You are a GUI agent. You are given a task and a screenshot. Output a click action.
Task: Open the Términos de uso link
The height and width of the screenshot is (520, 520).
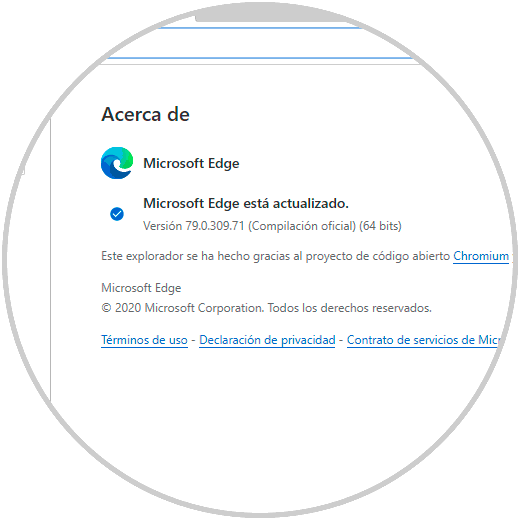tap(144, 340)
